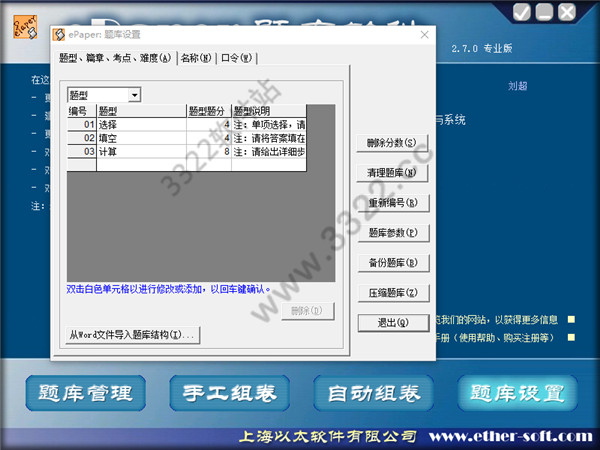The width and height of the screenshot is (600, 450).
Task: Minimize the main ePaper window
Action: (544, 12)
